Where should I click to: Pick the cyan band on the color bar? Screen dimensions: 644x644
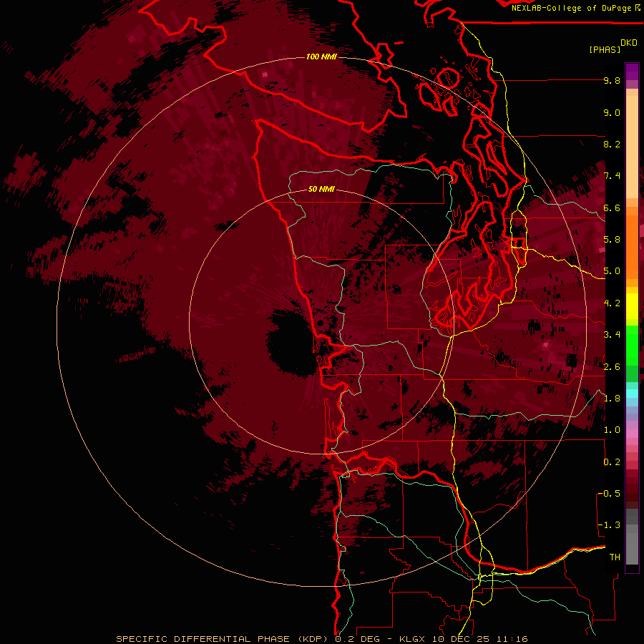click(x=632, y=394)
